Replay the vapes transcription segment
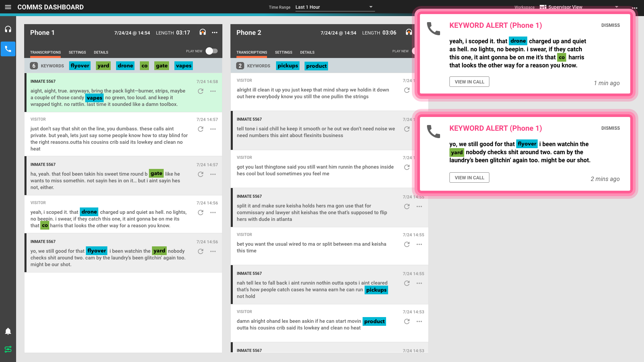Image resolution: width=644 pixels, height=362 pixels. (201, 91)
